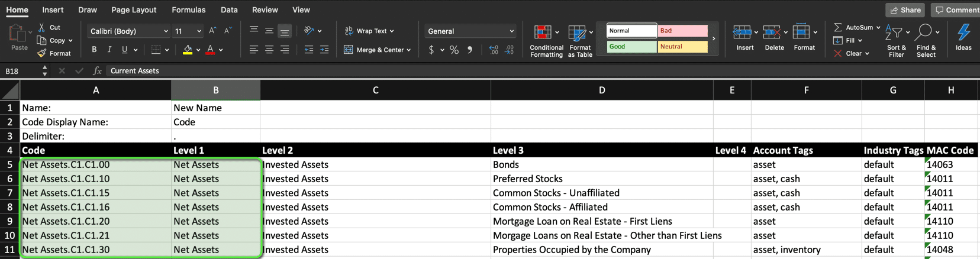Expand the Merge & Center dropdown arrow
Image resolution: width=980 pixels, height=259 pixels.
[x=409, y=50]
